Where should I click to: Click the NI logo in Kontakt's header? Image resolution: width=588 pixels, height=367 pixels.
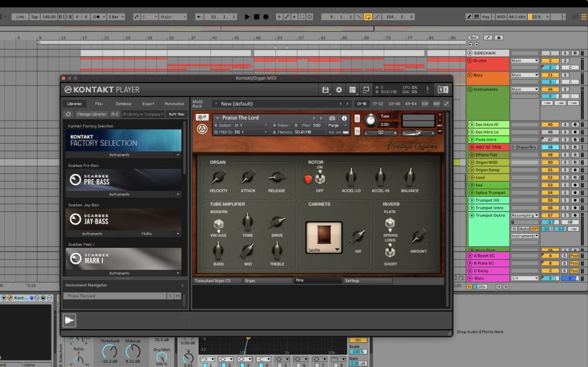tap(443, 90)
